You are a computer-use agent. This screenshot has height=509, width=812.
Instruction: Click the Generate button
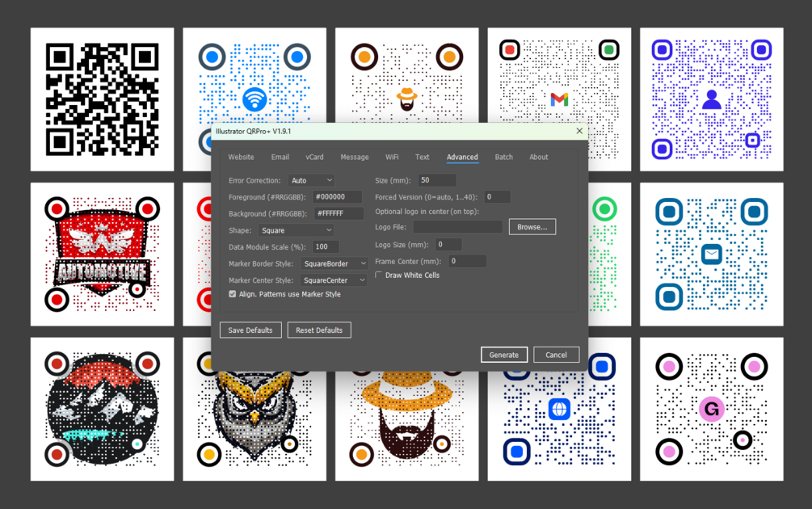[x=504, y=355]
